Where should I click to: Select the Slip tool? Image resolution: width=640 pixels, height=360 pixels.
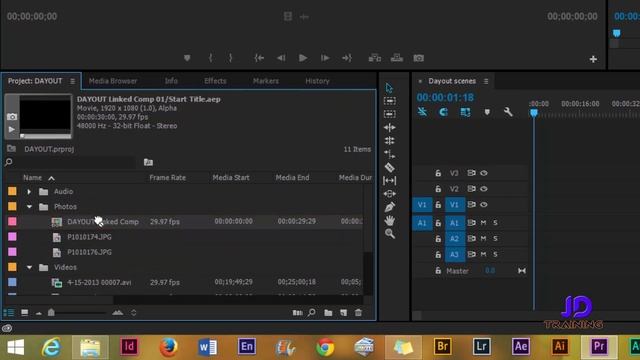pyautogui.click(x=389, y=180)
